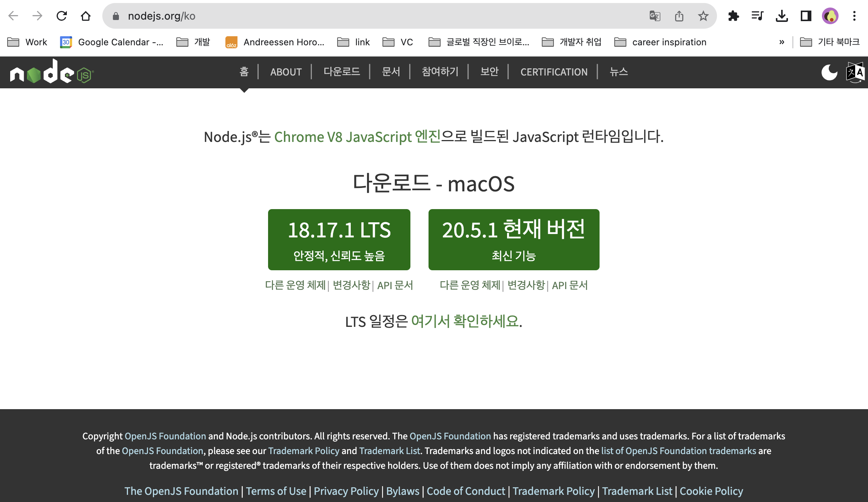Open Chrome downloads icon
Screen dimensions: 868x502
782,16
